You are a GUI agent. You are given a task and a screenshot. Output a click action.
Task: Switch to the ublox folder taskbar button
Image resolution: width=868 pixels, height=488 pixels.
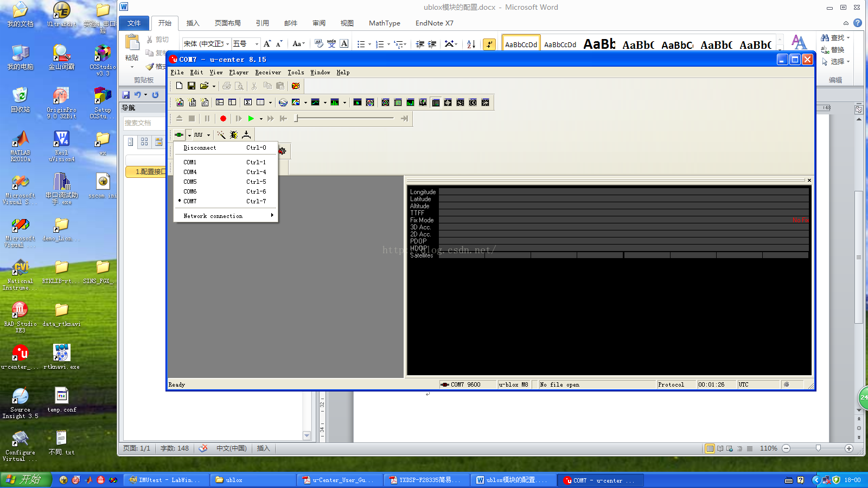pos(253,480)
